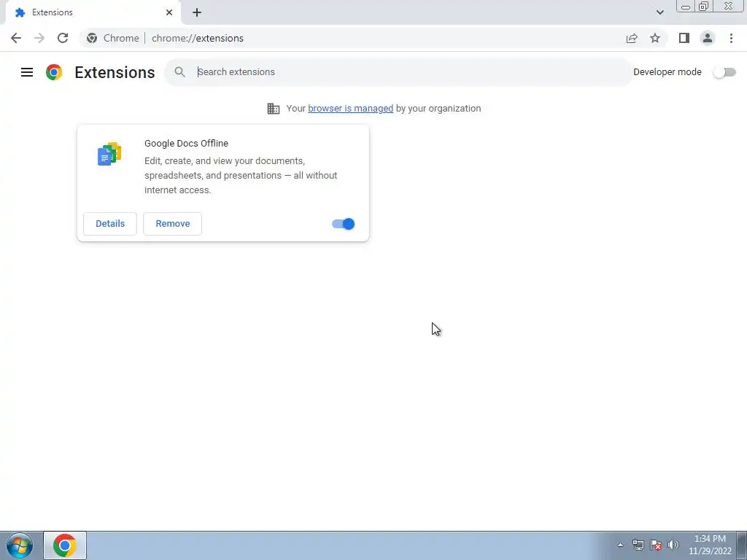Screen dimensions: 747x560
Task: Share this page via share icon
Action: click(632, 38)
